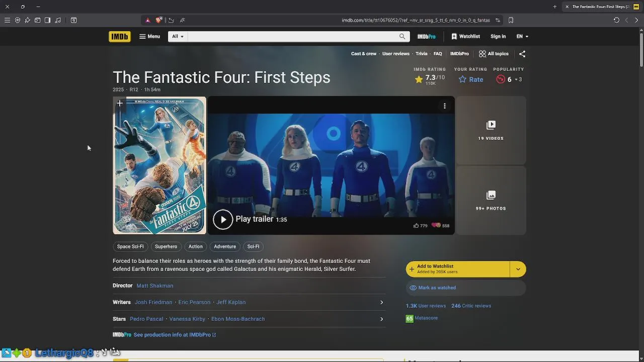
Task: Mark the movie as watched
Action: coord(465,288)
